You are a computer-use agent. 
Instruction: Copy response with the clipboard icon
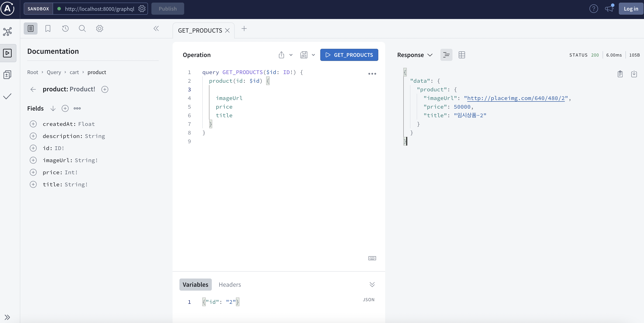pyautogui.click(x=620, y=74)
